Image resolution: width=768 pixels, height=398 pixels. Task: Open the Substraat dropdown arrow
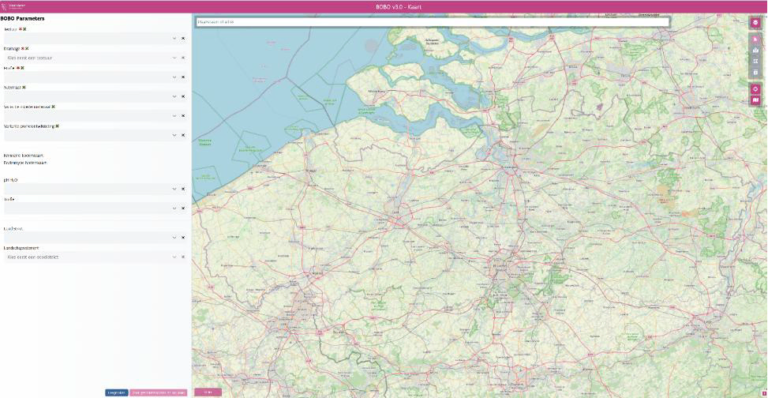(x=174, y=96)
